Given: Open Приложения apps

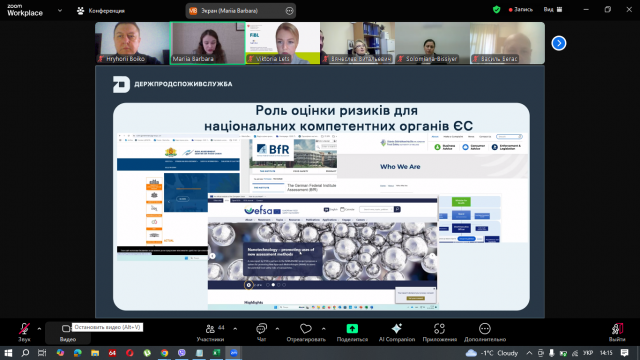Looking at the screenshot, I should point(440,332).
